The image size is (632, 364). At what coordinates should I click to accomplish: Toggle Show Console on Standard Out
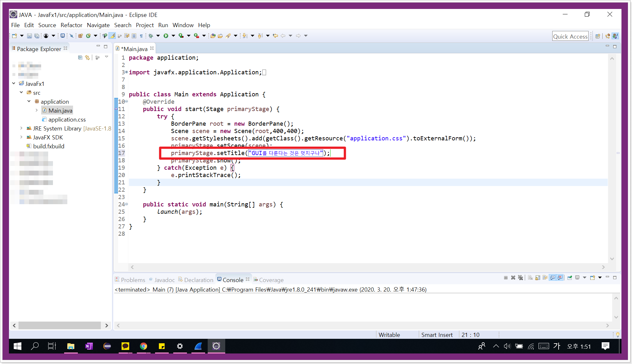coord(552,278)
